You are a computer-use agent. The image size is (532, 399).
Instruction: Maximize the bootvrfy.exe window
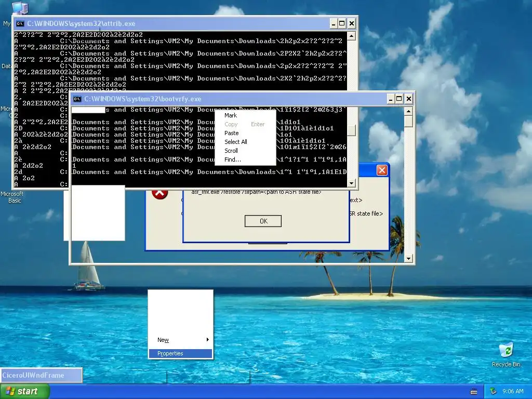[400, 99]
